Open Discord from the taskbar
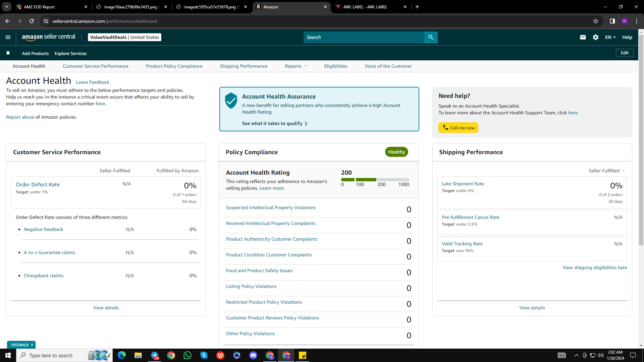 coord(253,355)
